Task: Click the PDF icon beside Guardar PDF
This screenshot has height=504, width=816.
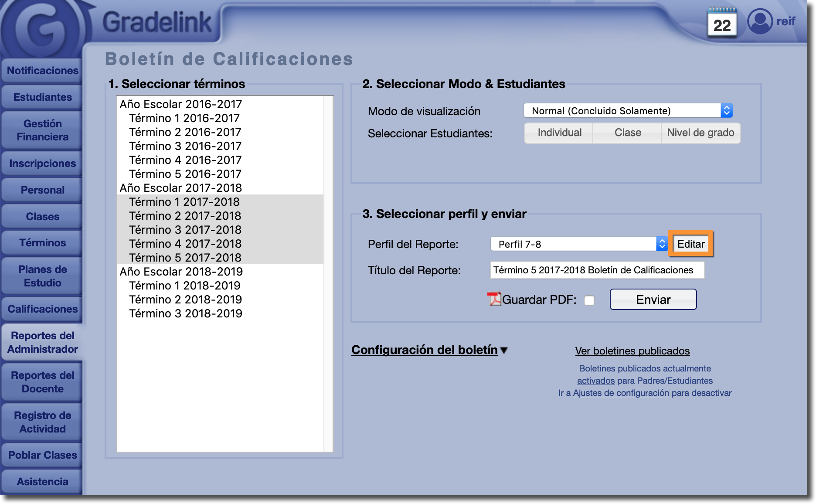Action: click(x=494, y=299)
